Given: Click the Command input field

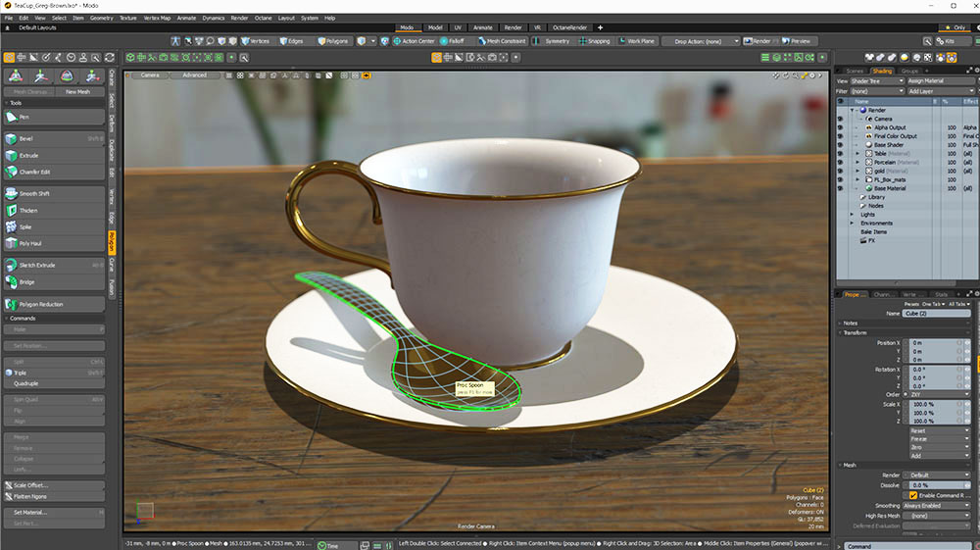Looking at the screenshot, I should 910,546.
